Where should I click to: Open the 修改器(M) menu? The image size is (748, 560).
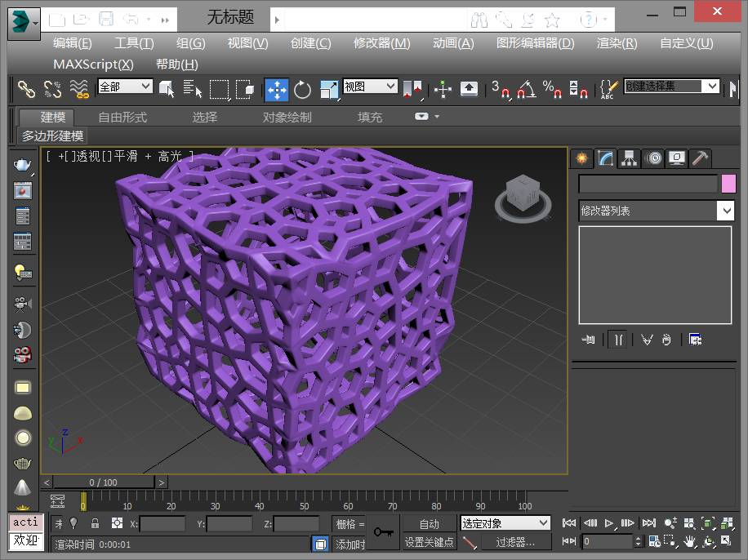point(381,43)
